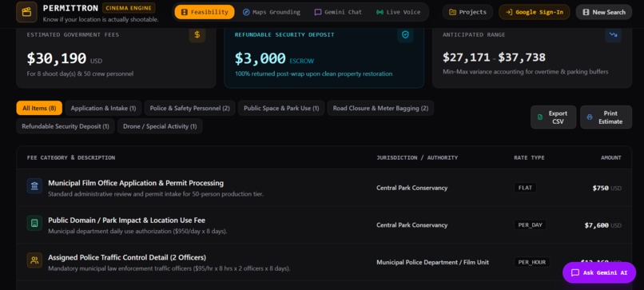The width and height of the screenshot is (644, 290).
Task: Start a New Search
Action: click(x=604, y=12)
